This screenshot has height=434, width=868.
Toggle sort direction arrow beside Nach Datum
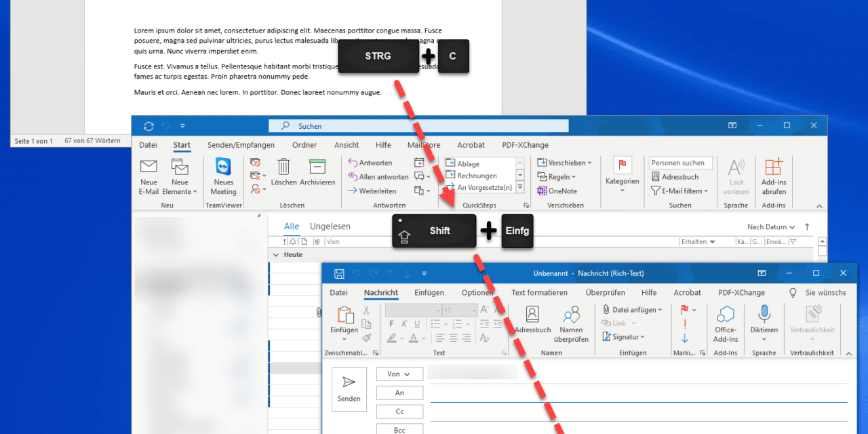(x=807, y=227)
